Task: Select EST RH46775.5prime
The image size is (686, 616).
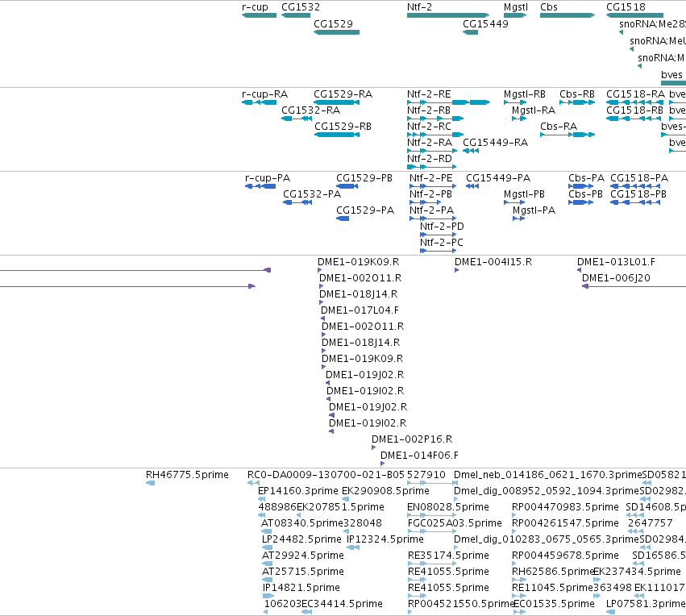Action: [x=187, y=475]
